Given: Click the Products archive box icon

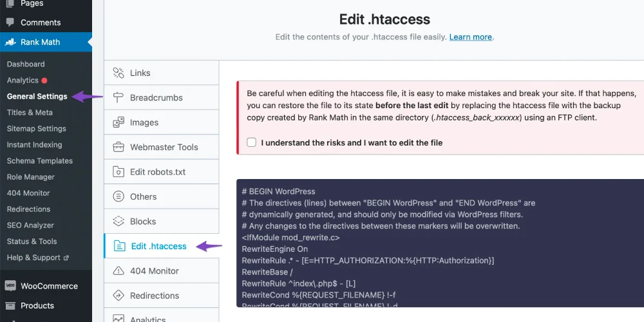Looking at the screenshot, I should coord(10,305).
